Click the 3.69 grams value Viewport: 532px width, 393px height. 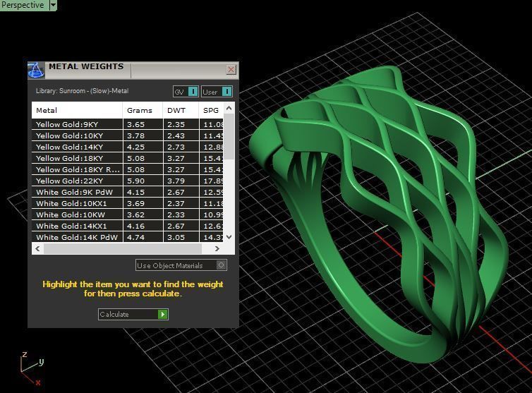135,204
